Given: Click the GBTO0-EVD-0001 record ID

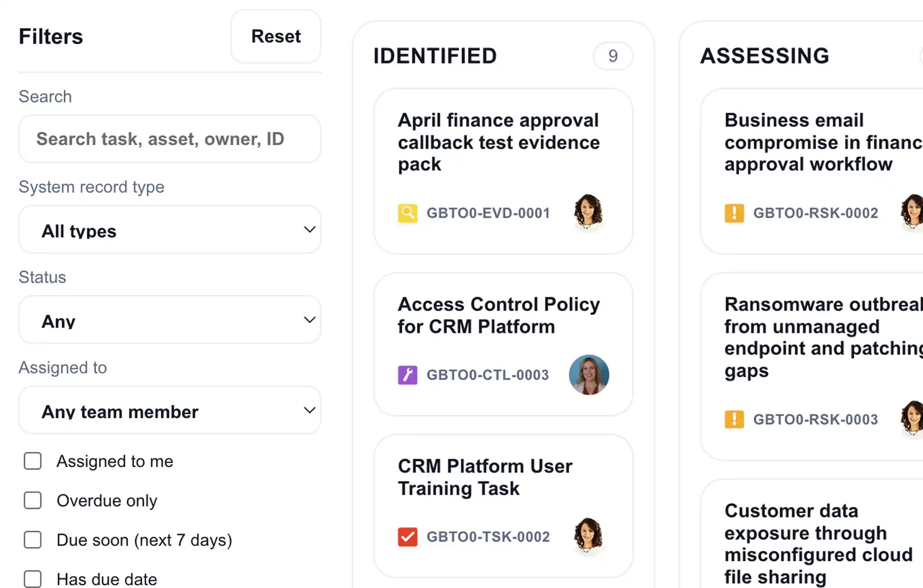Looking at the screenshot, I should (488, 213).
